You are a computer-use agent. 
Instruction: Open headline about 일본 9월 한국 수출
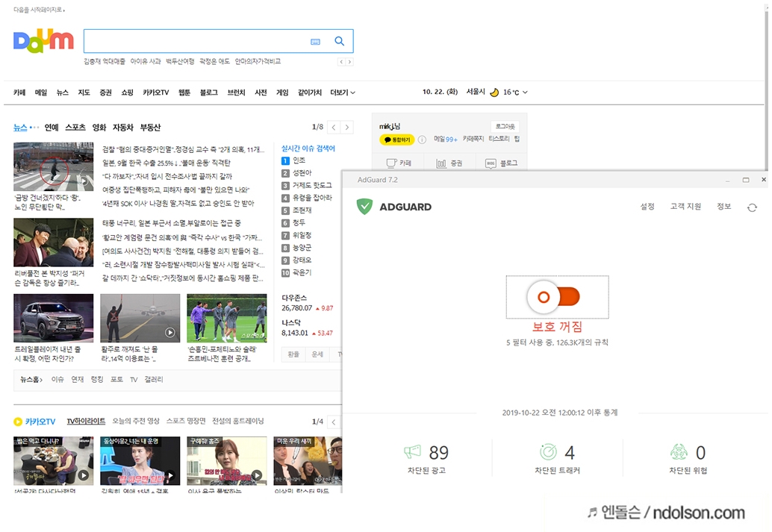tap(166, 163)
